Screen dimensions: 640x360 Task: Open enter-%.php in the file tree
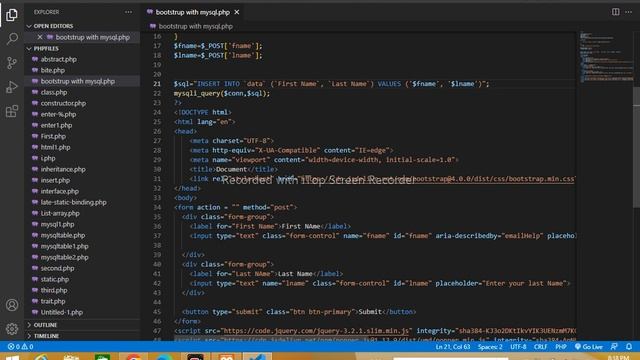pos(58,114)
